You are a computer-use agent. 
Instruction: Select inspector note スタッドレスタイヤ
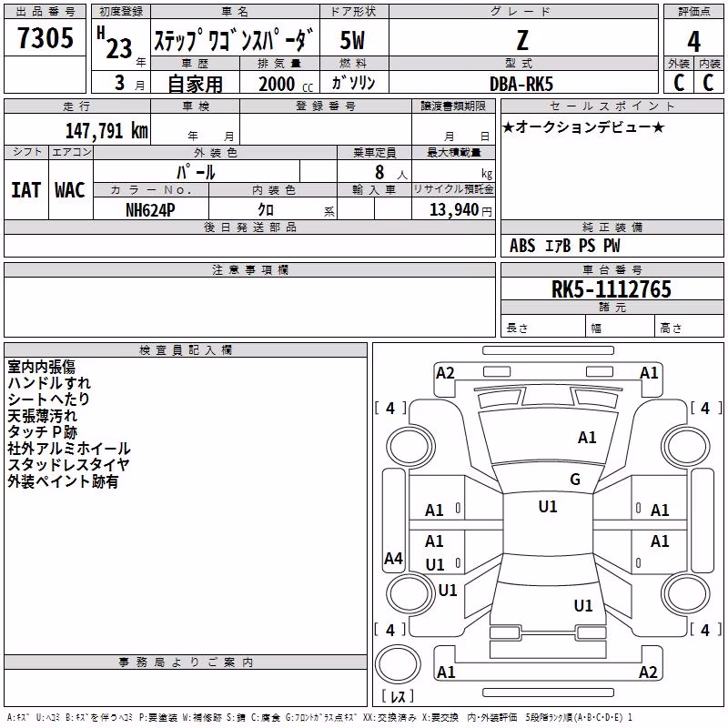coord(68,465)
